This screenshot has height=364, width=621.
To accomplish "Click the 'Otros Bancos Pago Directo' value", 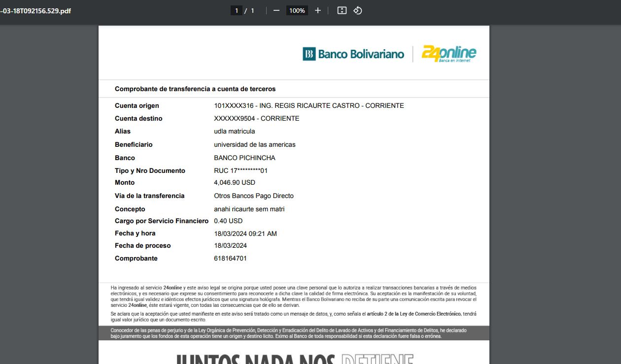I will point(253,196).
